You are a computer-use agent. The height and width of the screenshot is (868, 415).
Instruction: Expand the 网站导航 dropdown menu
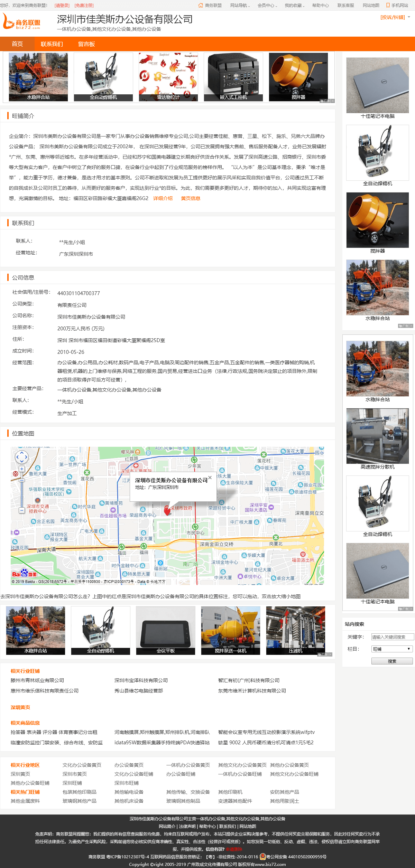(240, 6)
